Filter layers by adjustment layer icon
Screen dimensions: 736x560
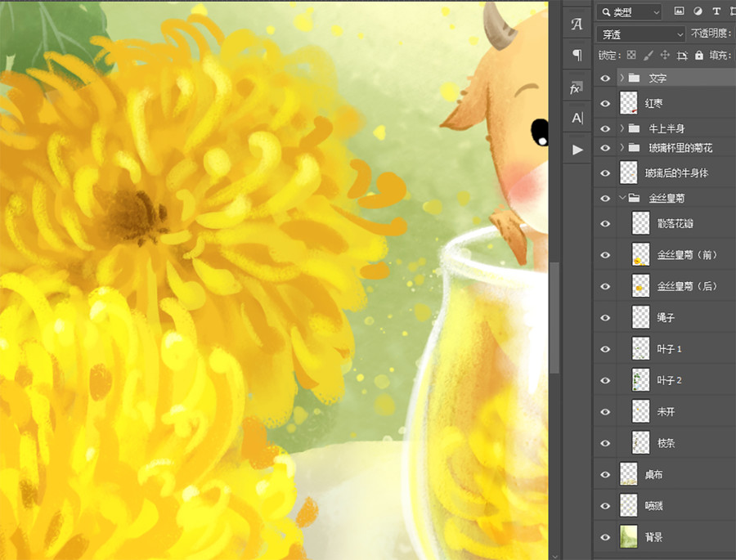(698, 11)
